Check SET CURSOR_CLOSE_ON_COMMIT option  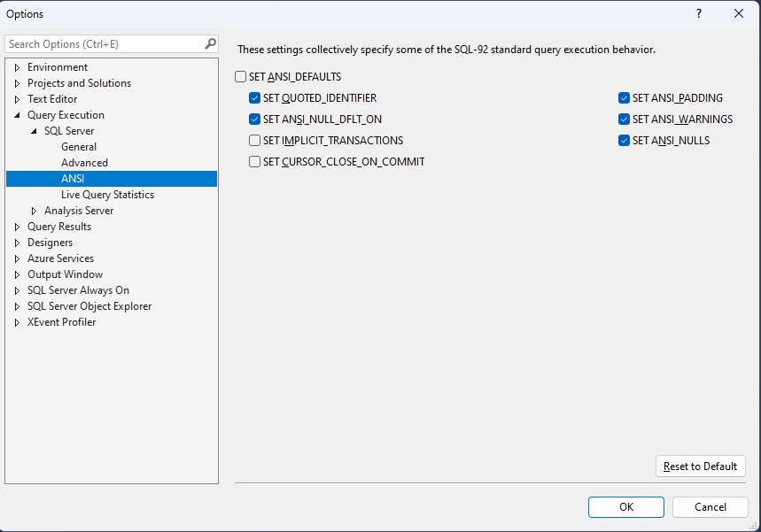(x=255, y=162)
